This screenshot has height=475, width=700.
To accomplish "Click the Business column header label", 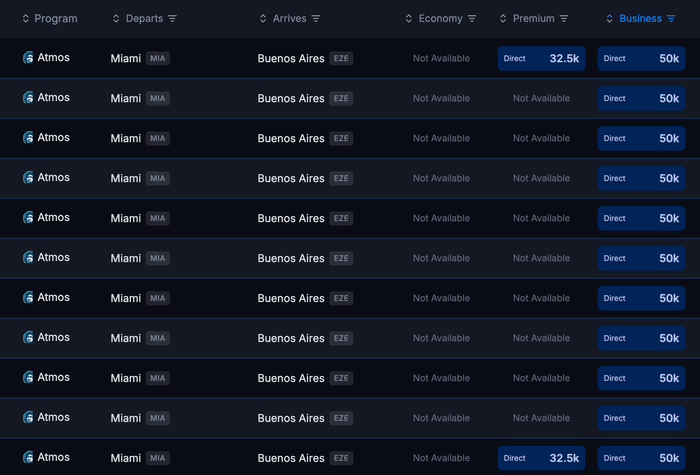I will 640,18.
